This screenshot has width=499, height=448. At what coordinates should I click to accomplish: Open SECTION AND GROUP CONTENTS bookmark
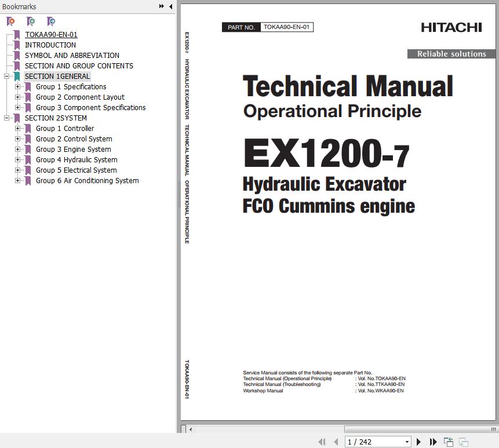79,66
